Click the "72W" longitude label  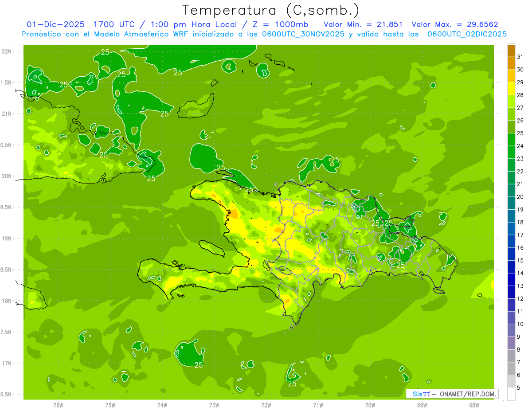[x=266, y=405]
